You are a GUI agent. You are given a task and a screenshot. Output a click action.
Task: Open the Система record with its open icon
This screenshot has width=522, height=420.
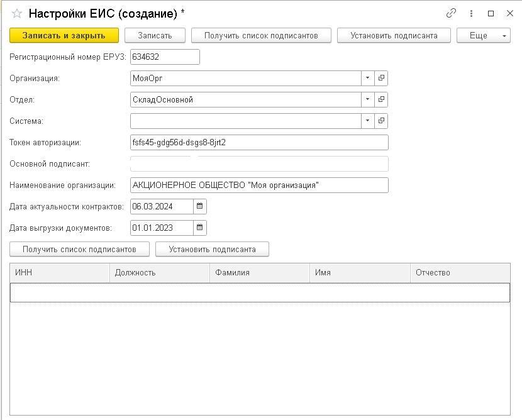pos(381,121)
